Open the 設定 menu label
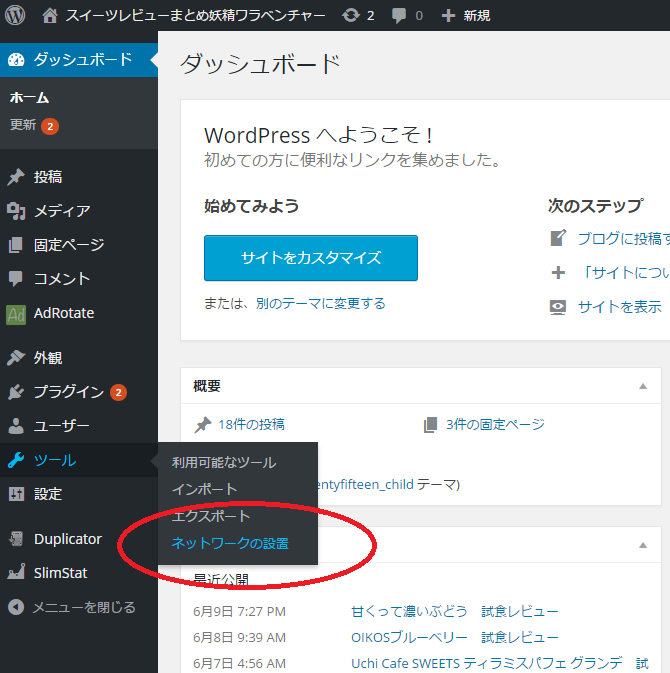 [x=48, y=494]
